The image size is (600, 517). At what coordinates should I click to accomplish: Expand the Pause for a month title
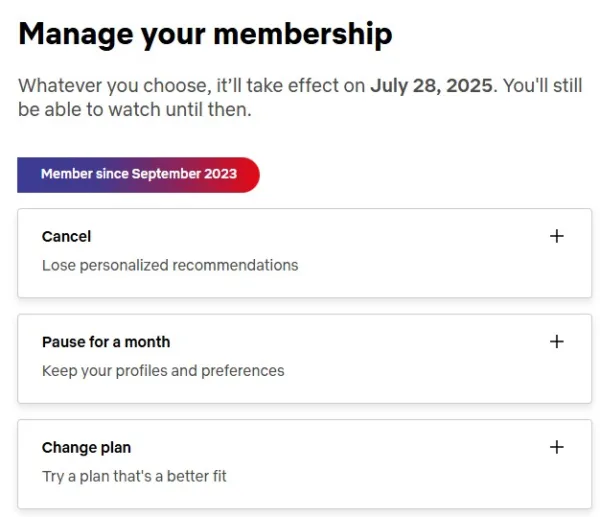(x=106, y=342)
